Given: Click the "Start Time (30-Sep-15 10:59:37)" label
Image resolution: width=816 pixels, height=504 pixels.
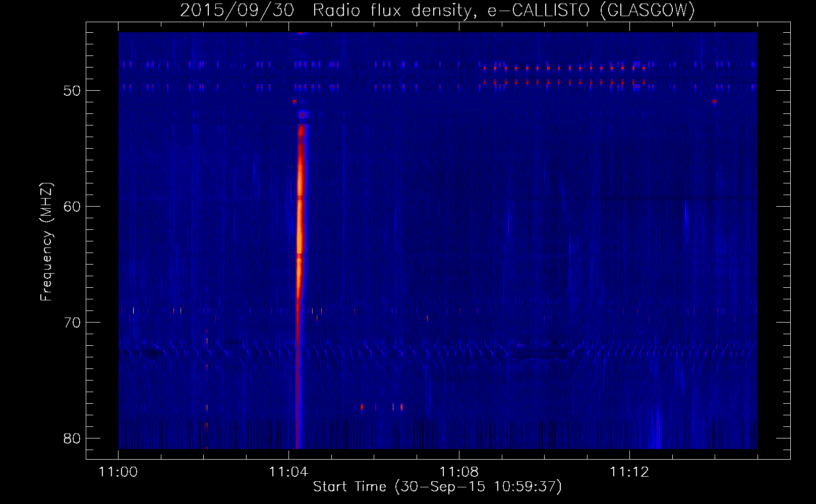Looking at the screenshot, I should [x=437, y=486].
